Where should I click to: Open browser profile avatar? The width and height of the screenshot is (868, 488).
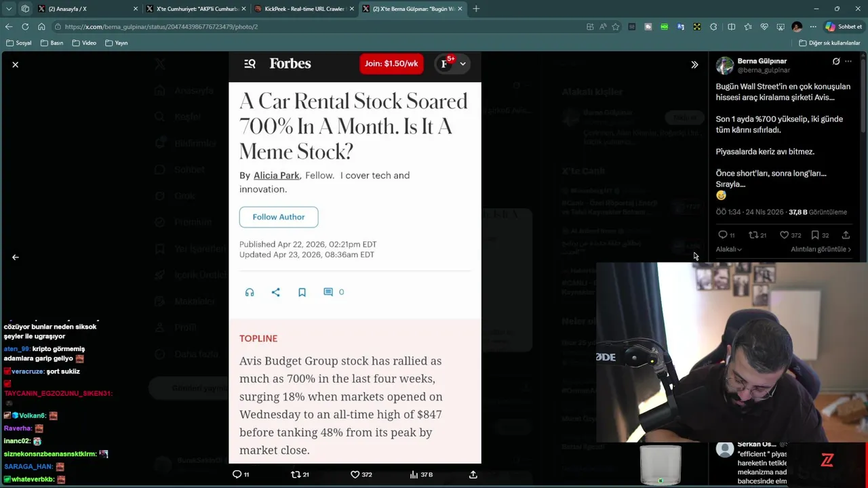tap(797, 26)
